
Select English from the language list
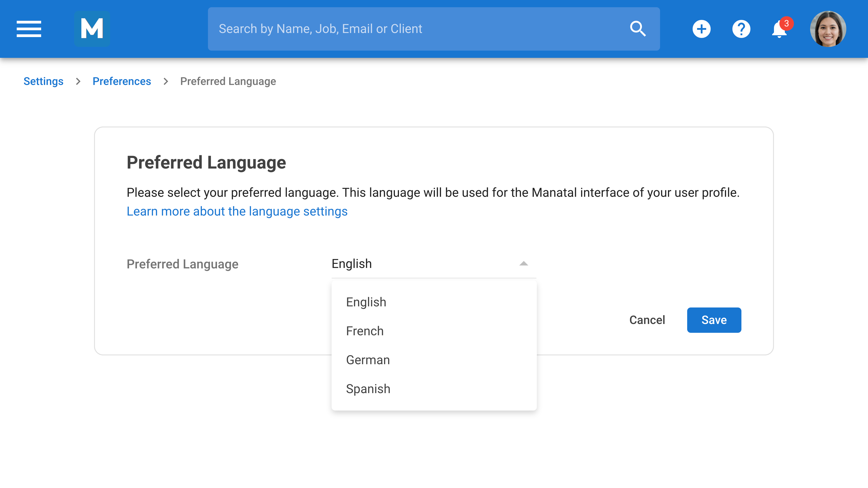coord(366,302)
